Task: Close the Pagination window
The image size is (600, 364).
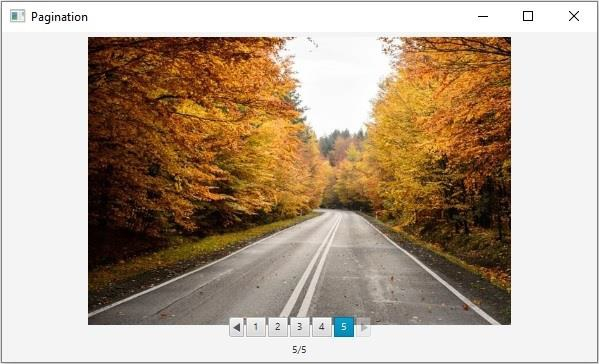Action: click(574, 16)
